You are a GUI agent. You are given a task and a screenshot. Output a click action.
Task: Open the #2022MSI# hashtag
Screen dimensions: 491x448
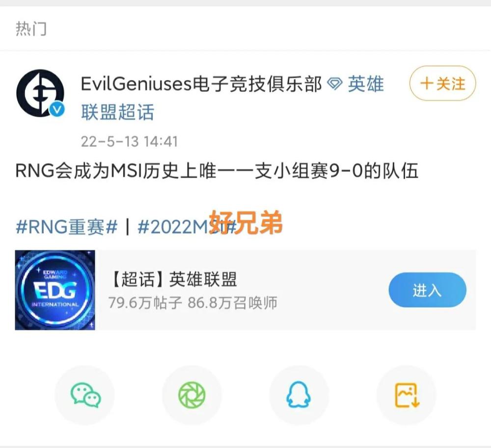187,227
